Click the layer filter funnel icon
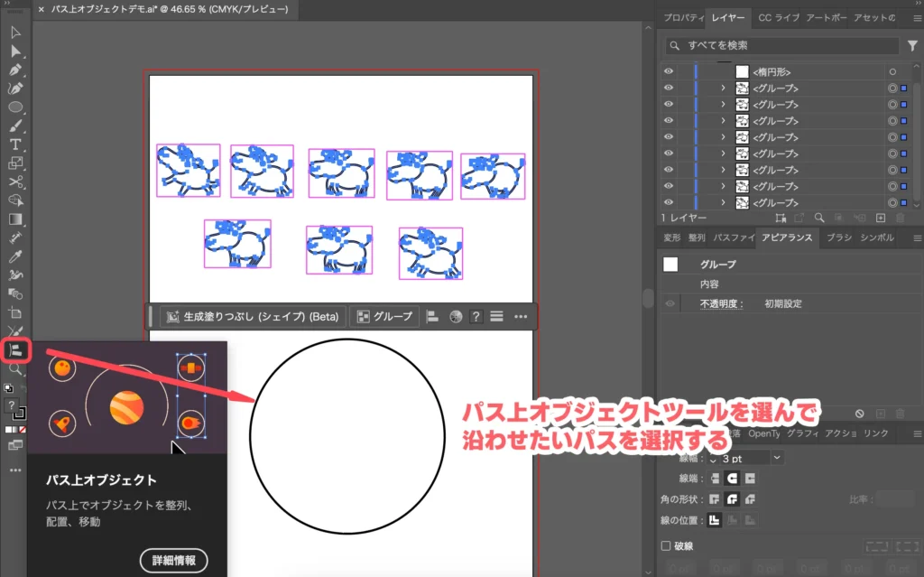 (912, 45)
